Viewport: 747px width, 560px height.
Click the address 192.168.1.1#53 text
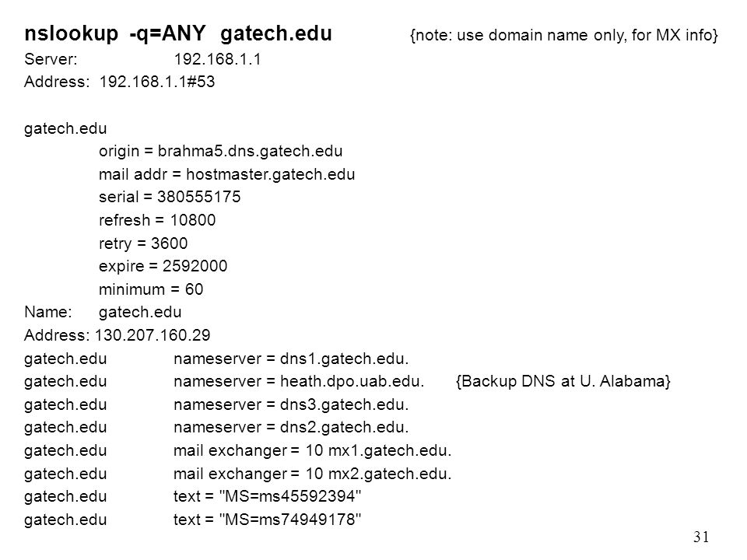click(156, 82)
